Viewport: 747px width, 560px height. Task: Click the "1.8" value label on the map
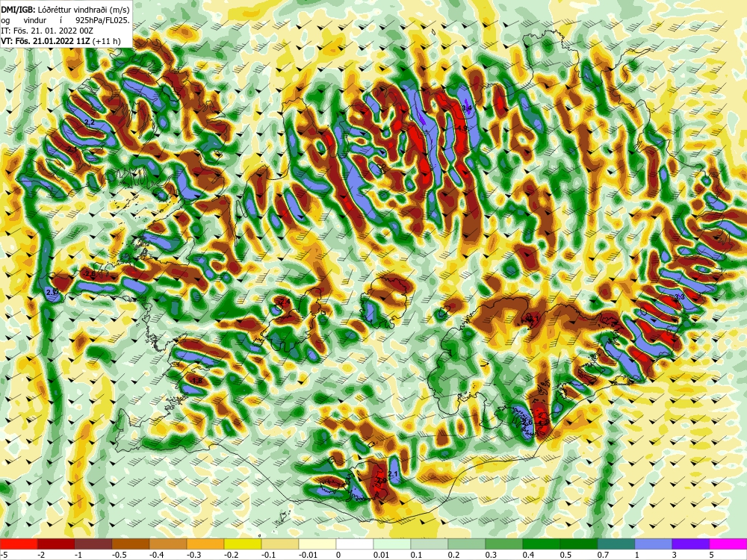[196, 381]
